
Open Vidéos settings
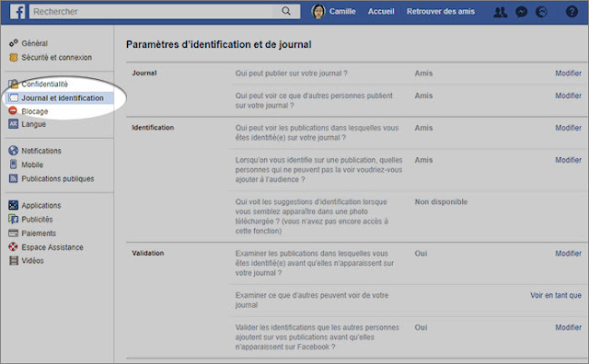32,260
